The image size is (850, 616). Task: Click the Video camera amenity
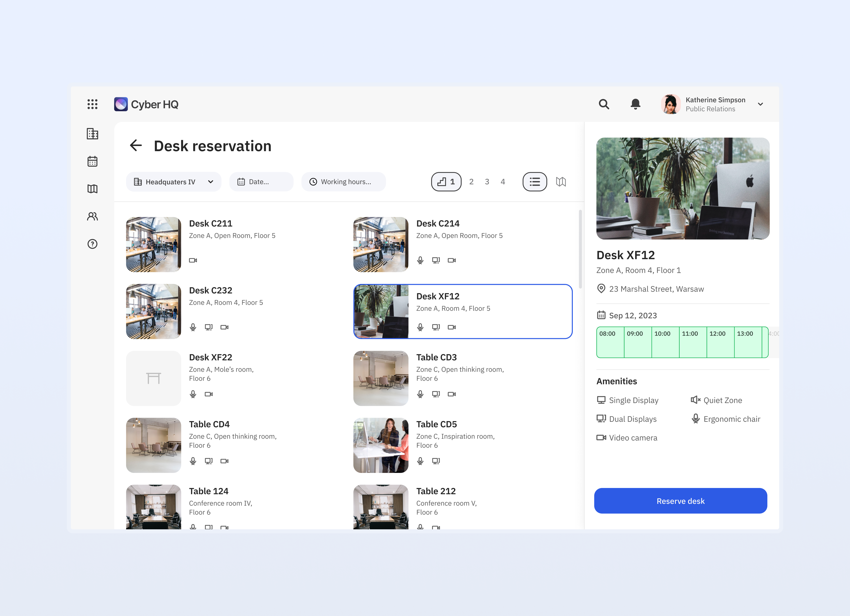pos(627,437)
